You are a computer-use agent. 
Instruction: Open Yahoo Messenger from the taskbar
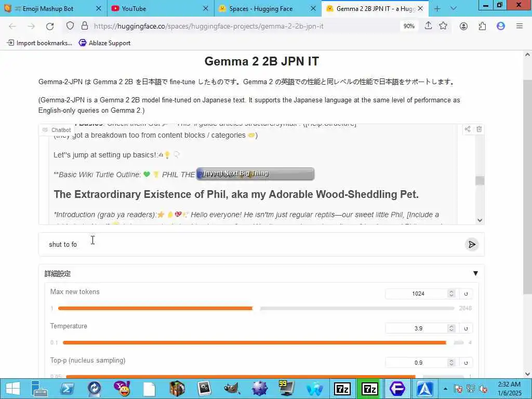coord(122,389)
